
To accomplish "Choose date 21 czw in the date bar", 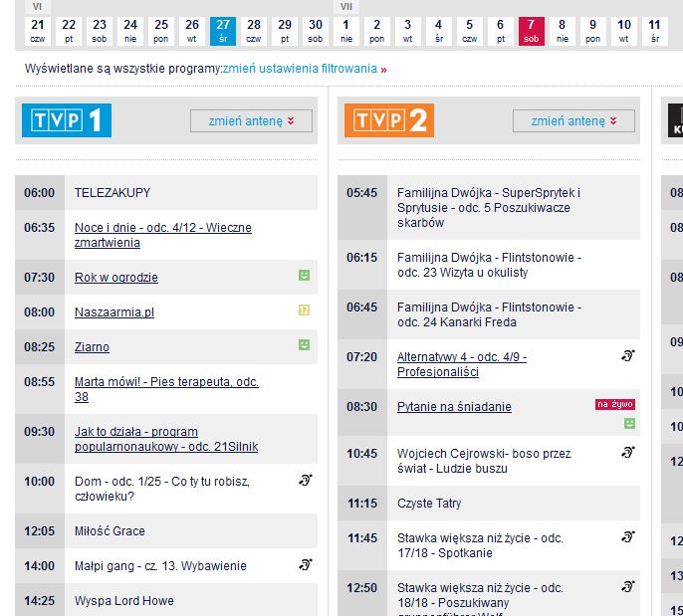I will pyautogui.click(x=38, y=30).
